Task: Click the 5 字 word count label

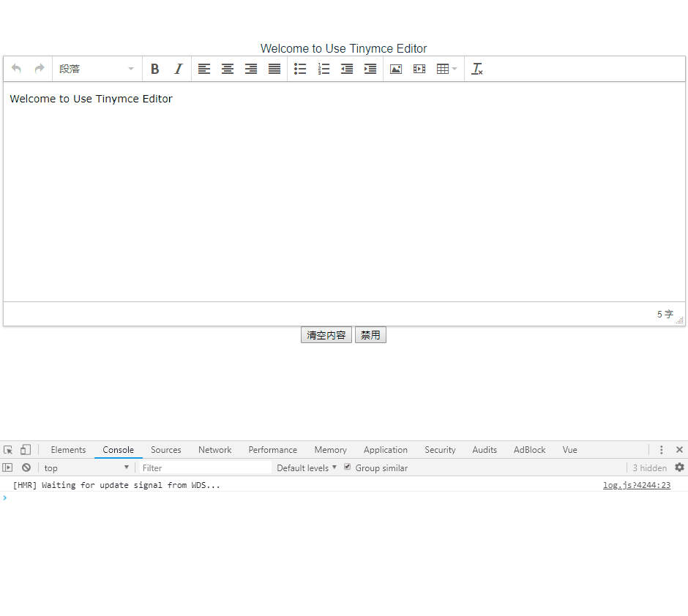Action: [665, 315]
